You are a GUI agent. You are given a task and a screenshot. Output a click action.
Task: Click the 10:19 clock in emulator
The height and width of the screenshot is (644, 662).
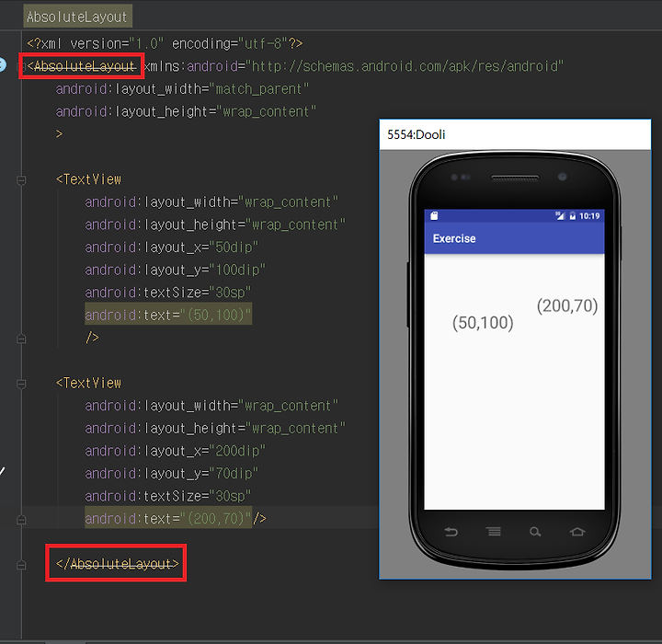point(589,216)
